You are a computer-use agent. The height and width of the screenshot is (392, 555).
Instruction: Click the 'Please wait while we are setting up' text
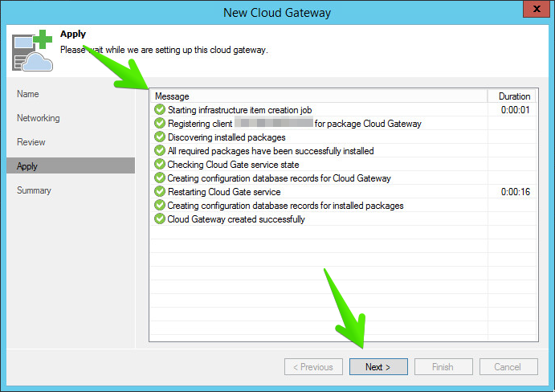pyautogui.click(x=164, y=50)
